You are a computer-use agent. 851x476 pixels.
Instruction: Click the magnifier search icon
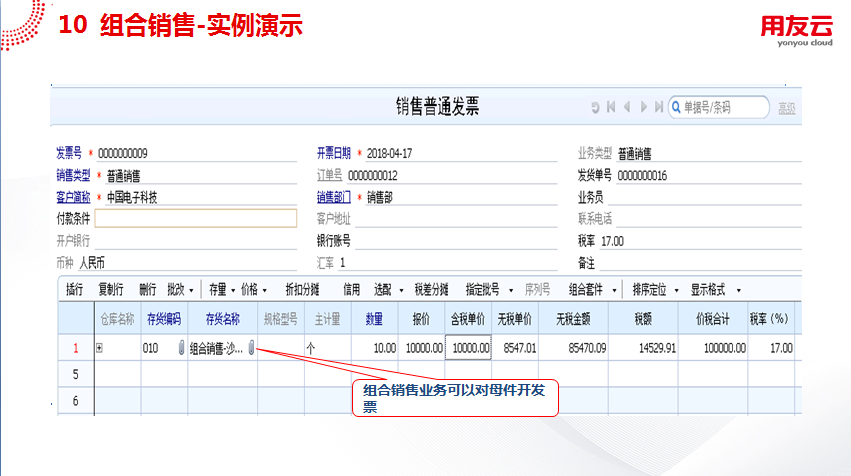pos(676,107)
